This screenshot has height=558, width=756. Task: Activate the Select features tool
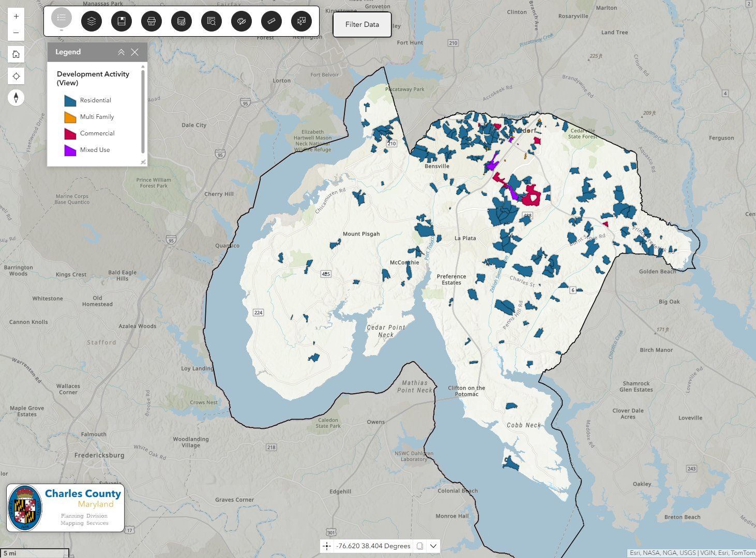pyautogui.click(x=301, y=21)
